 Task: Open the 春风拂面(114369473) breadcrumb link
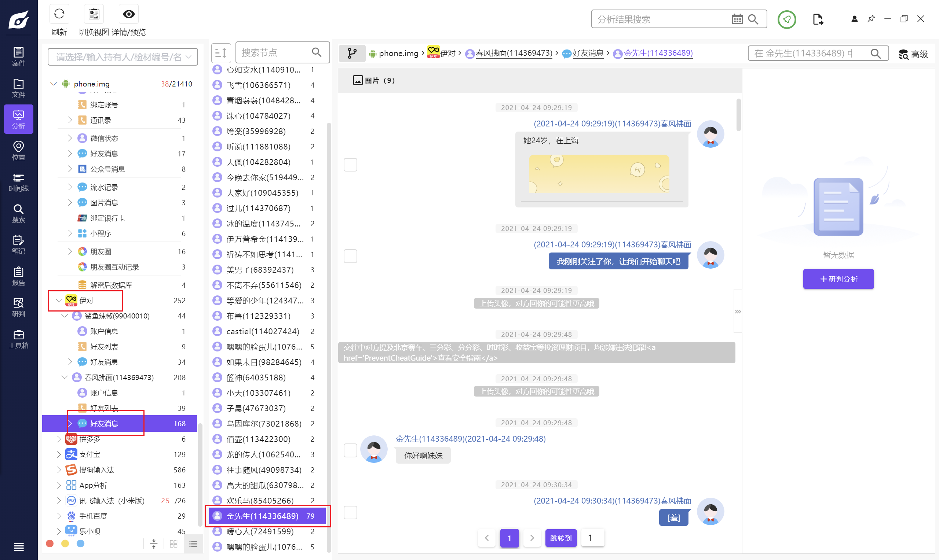click(x=515, y=53)
